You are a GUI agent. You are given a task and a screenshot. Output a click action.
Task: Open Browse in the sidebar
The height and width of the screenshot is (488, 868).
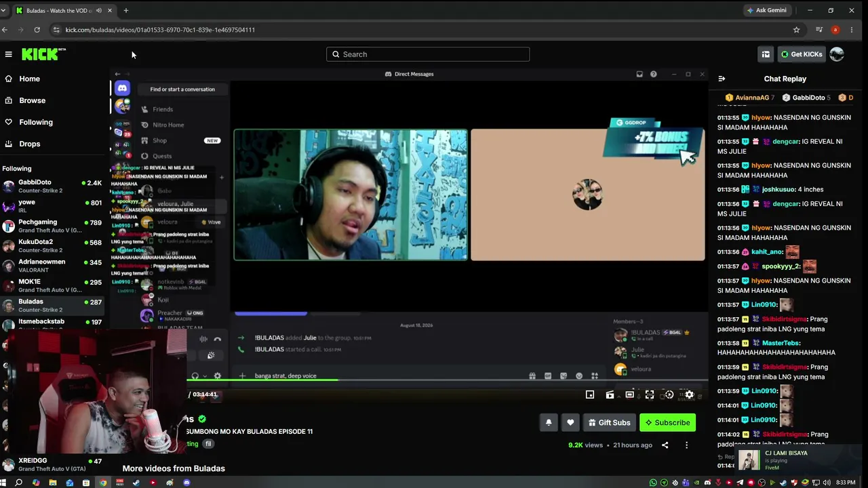coord(32,100)
